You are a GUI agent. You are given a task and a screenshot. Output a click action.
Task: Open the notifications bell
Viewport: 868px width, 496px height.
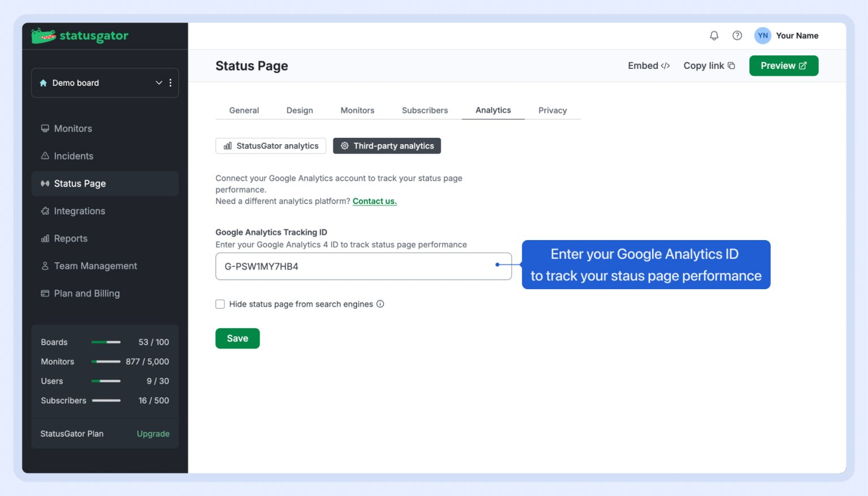(714, 36)
